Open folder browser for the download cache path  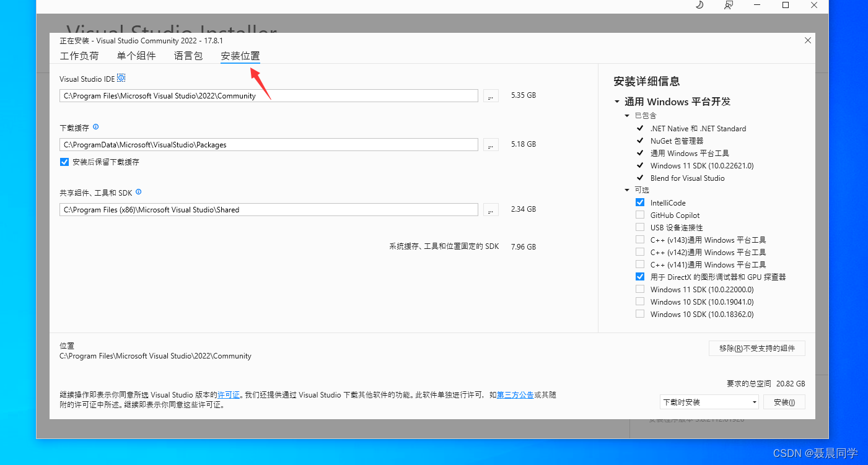[490, 144]
